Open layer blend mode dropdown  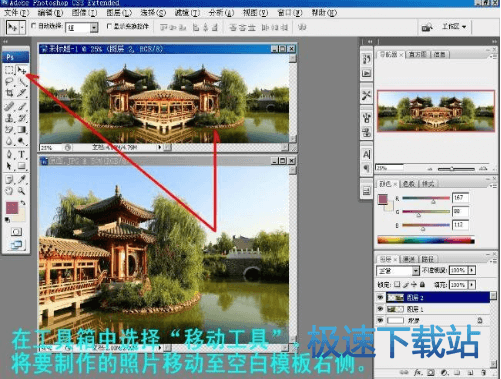tap(415, 271)
